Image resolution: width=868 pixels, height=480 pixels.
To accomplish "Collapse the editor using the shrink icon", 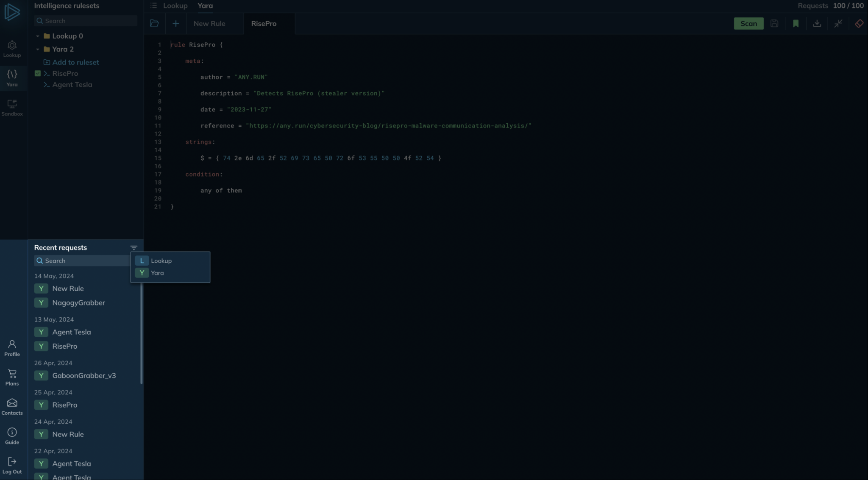I will pyautogui.click(x=838, y=23).
